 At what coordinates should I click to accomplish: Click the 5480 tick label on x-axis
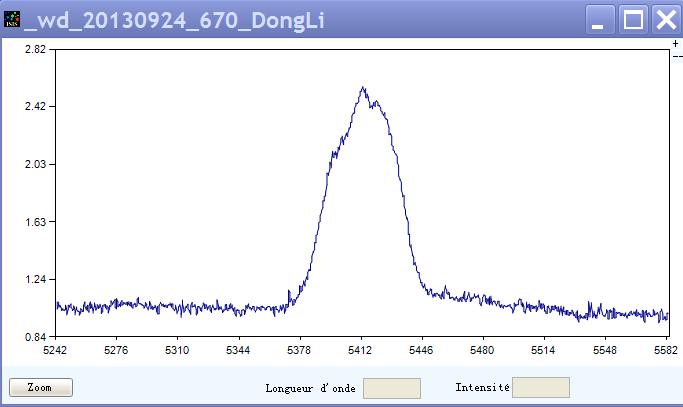[x=483, y=351]
